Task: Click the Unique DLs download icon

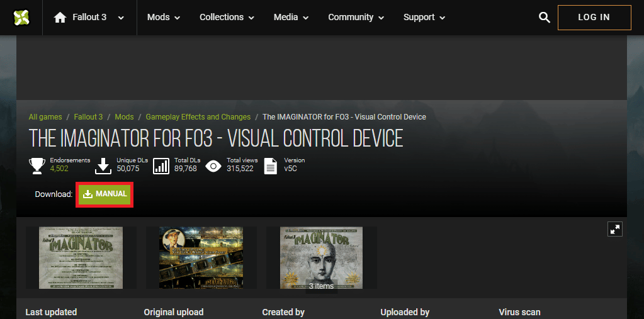Action: [x=103, y=166]
